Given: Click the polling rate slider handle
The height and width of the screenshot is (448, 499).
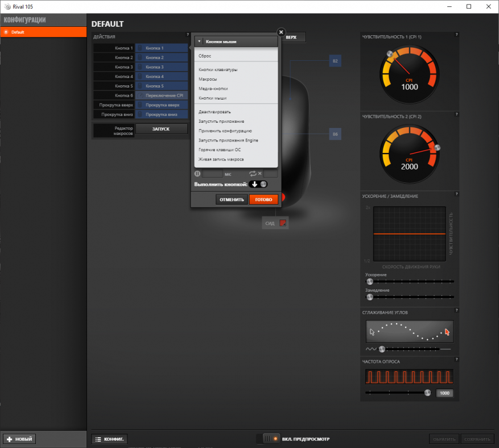Looking at the screenshot, I should 427,393.
